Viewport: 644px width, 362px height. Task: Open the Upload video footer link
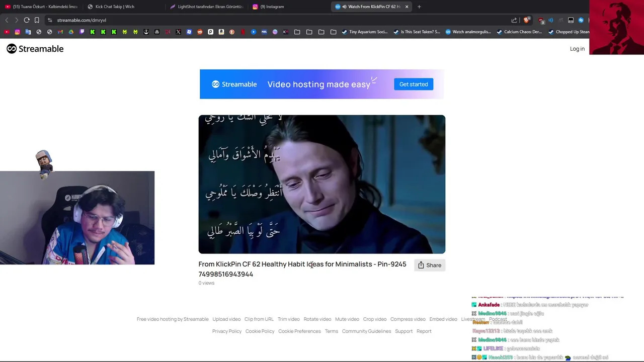(226, 319)
